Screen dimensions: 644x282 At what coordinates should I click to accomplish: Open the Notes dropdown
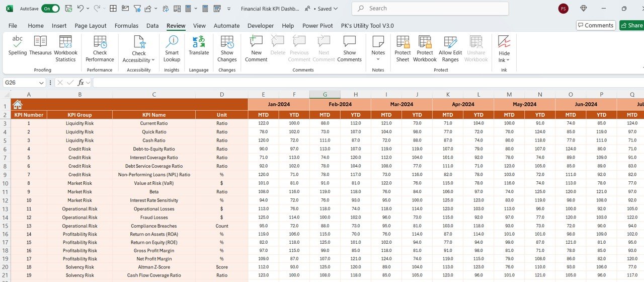coord(378,59)
